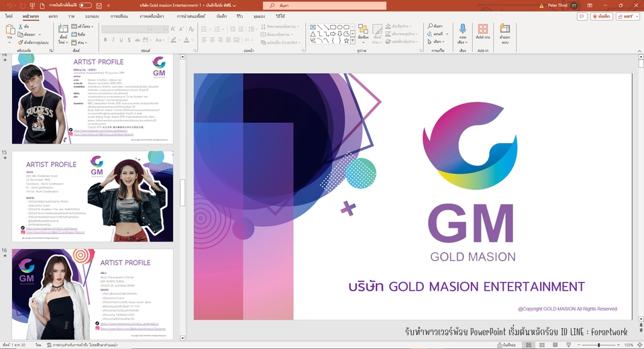Click the Line Spacing icon

[252, 29]
